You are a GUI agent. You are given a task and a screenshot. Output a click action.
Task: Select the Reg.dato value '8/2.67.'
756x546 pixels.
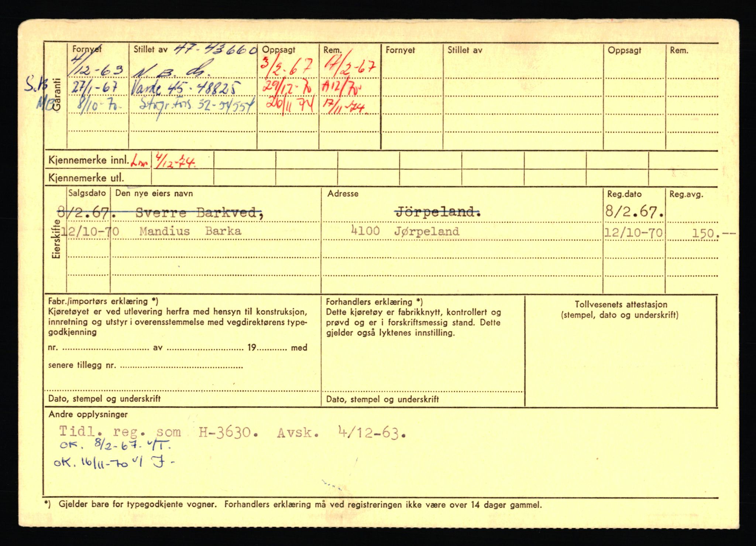point(634,212)
